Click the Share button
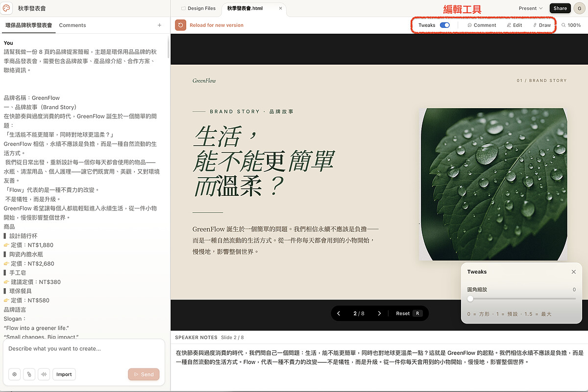 [x=560, y=8]
